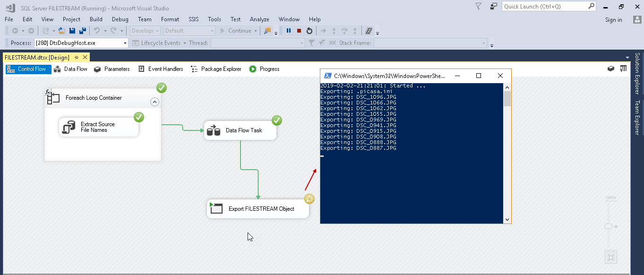Click the Save All toolbar icon
644x275 pixels.
coord(82,31)
